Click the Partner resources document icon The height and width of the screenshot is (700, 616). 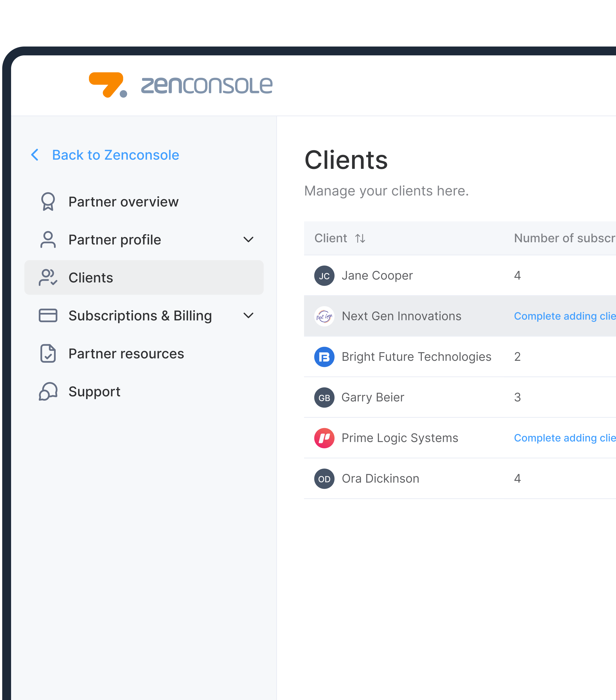48,353
